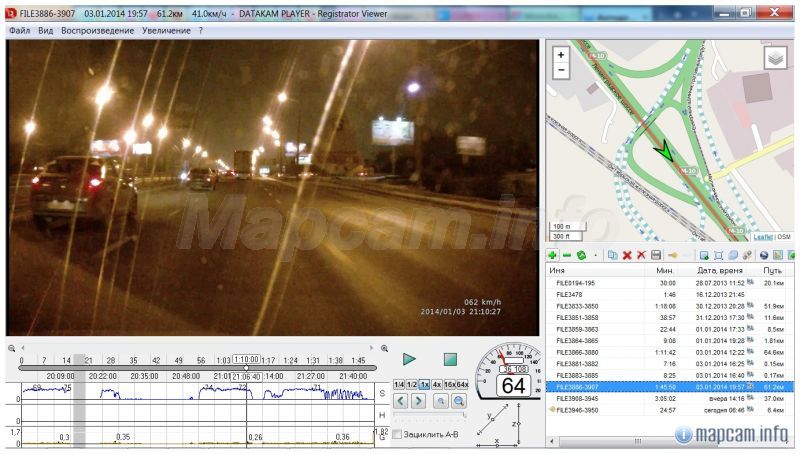The height and width of the screenshot is (454, 800).
Task: Stop playback with the square button
Action: pyautogui.click(x=450, y=358)
